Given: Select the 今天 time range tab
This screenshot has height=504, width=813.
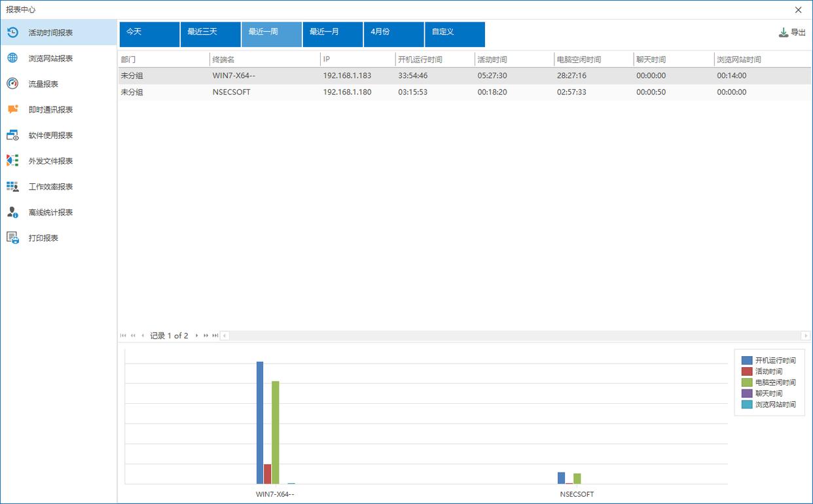Looking at the screenshot, I should 149,35.
